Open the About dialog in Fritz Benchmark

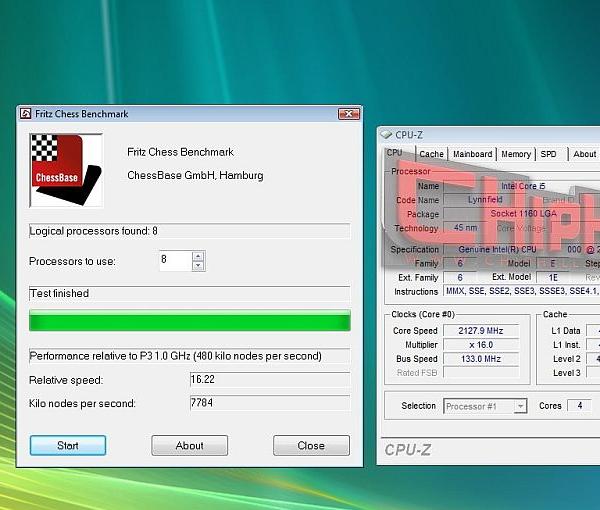(189, 445)
